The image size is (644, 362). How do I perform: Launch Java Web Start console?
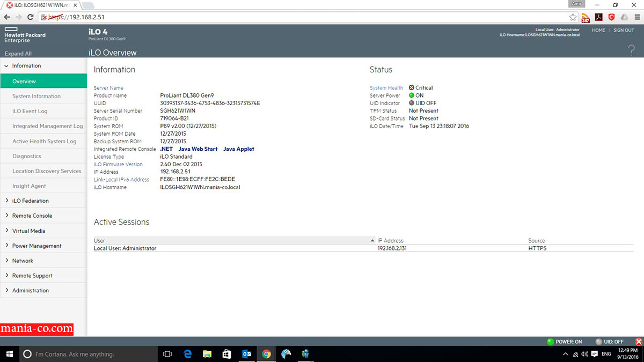(198, 149)
